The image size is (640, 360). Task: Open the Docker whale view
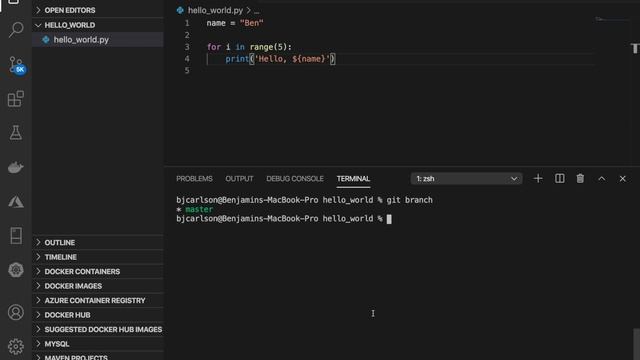coord(16,167)
